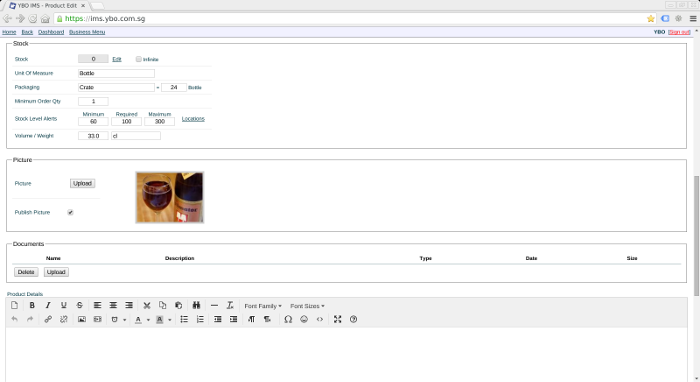Insert an emoticon
Viewport: 700px width, 382px height.
pyautogui.click(x=304, y=319)
